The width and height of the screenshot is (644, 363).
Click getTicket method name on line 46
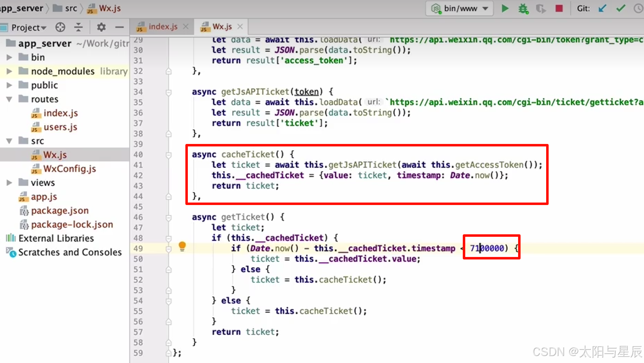(x=243, y=217)
